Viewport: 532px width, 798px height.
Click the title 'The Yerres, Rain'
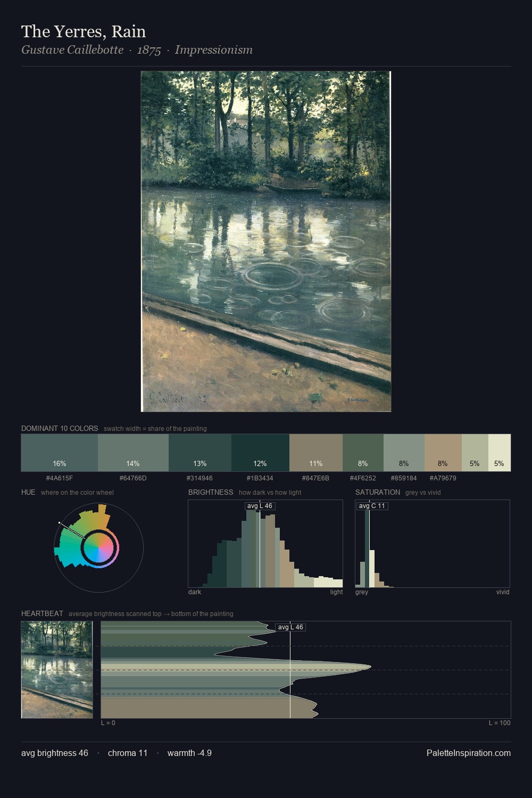[x=84, y=31]
